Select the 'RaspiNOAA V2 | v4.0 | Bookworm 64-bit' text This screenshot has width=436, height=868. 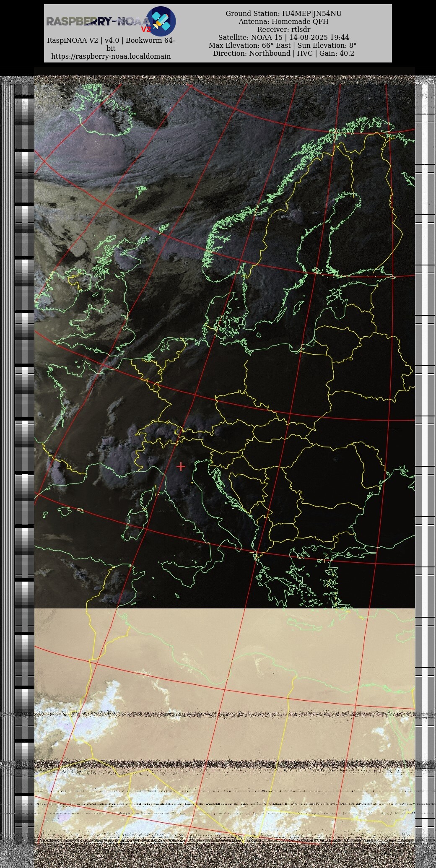(x=111, y=44)
